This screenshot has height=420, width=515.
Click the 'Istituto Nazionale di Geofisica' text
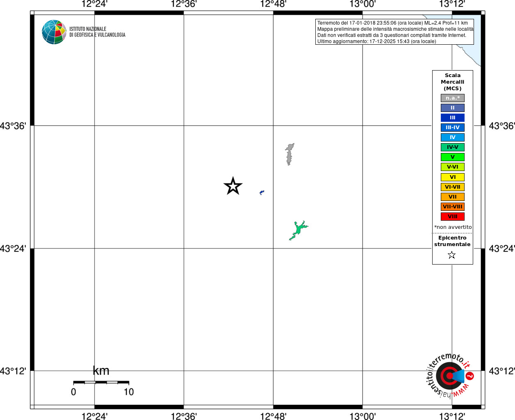(x=97, y=32)
